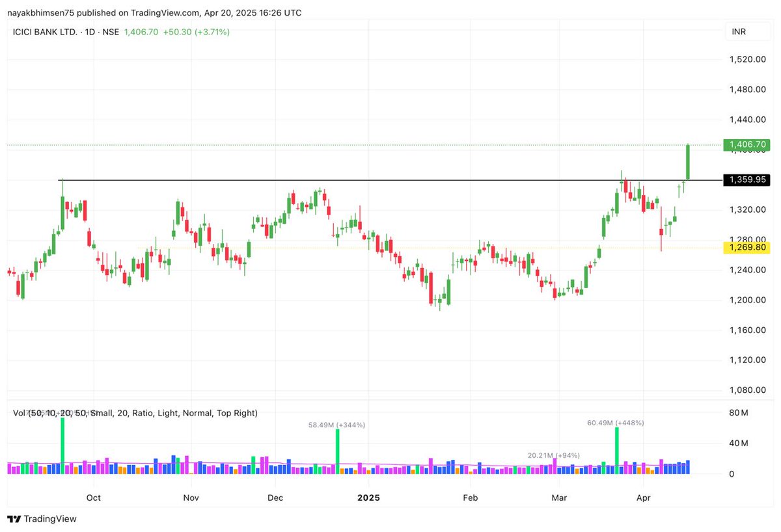The image size is (781, 532).
Task: Click the 20.21M (+94%) volume label
Action: click(553, 455)
